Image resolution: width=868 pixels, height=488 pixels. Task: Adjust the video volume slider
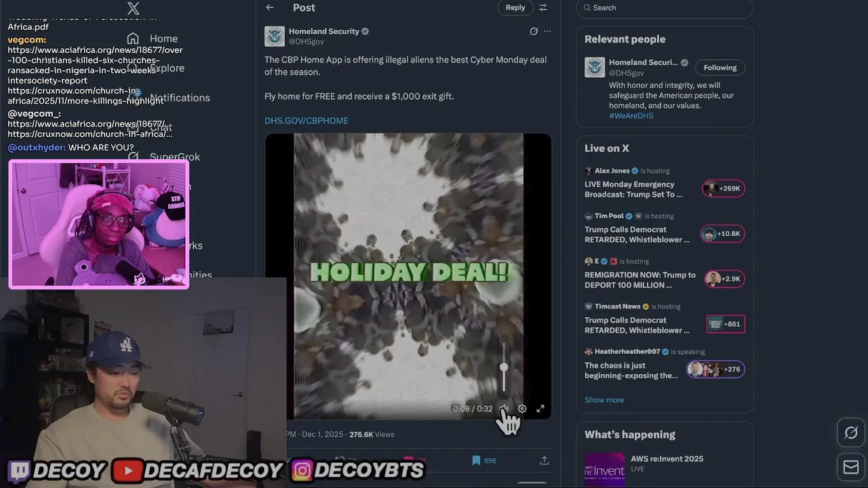tap(504, 369)
